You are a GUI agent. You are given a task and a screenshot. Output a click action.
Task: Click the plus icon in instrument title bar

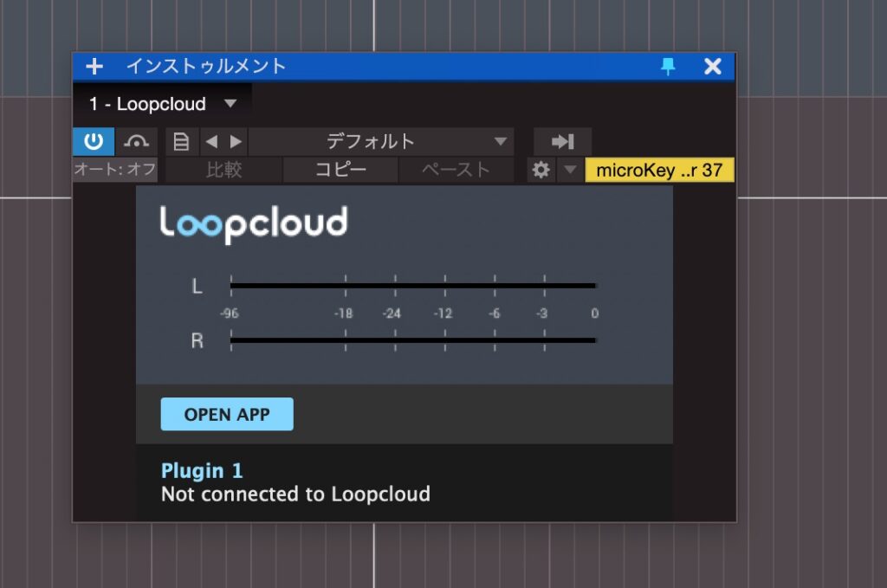[x=94, y=67]
